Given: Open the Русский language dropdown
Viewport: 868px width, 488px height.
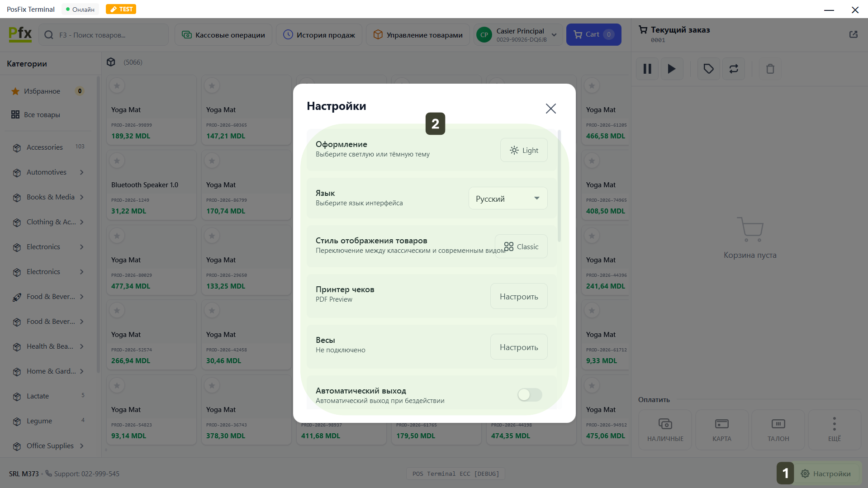Looking at the screenshot, I should (508, 199).
